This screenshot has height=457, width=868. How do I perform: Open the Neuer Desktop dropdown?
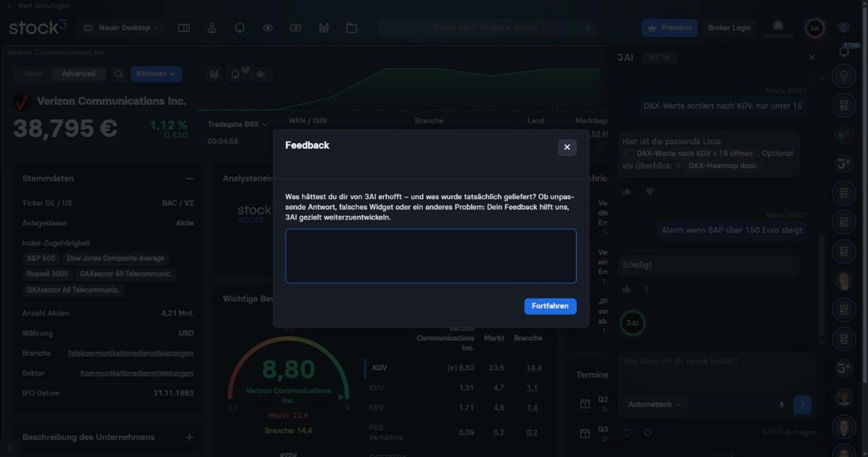point(121,28)
